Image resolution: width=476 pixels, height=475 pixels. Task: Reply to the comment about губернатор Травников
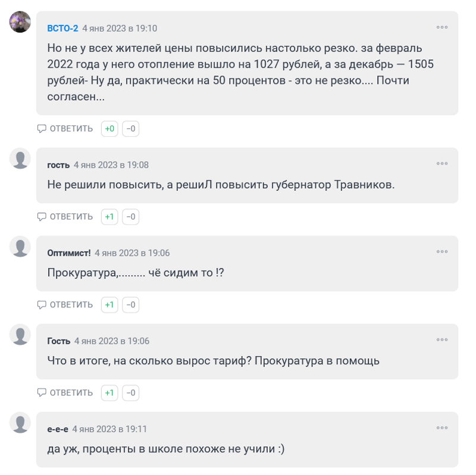tap(65, 217)
